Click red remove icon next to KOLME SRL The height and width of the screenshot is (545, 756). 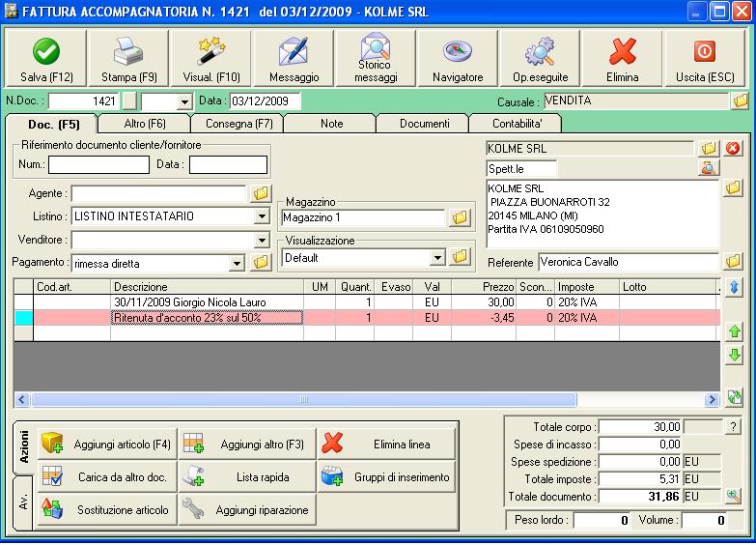[x=733, y=148]
